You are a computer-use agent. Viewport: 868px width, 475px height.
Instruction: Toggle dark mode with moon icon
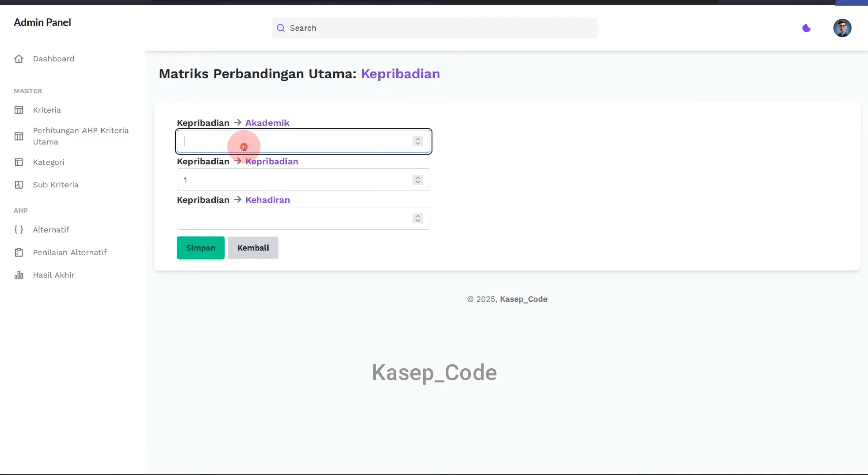point(806,28)
